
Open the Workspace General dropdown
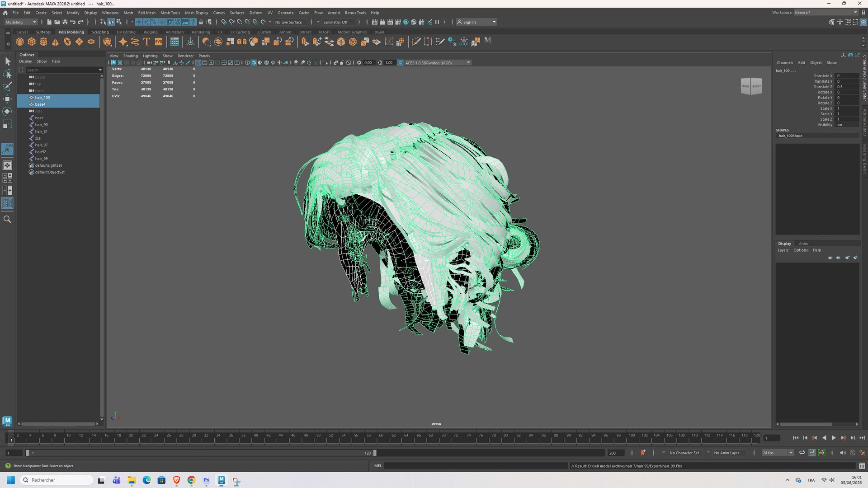coord(826,13)
